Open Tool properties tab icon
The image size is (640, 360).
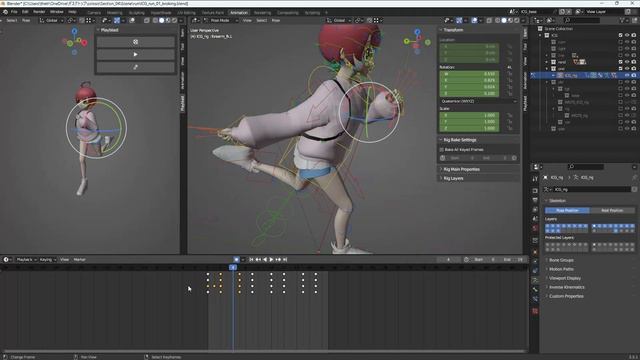(535, 179)
